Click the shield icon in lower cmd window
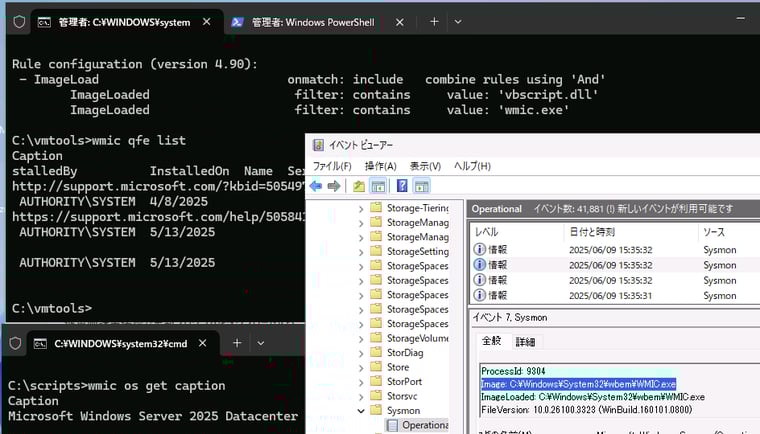 click(16, 343)
